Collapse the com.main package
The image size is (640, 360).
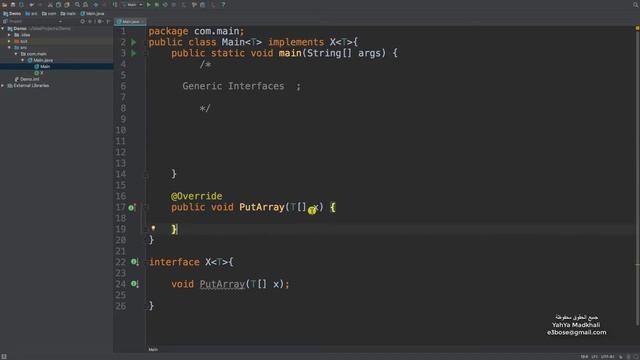(x=16, y=54)
